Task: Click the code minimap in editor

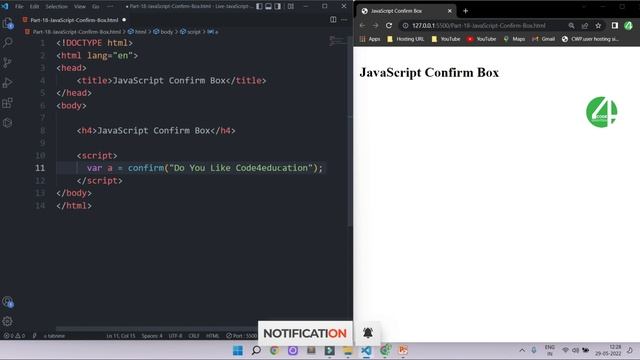Action: tap(337, 40)
